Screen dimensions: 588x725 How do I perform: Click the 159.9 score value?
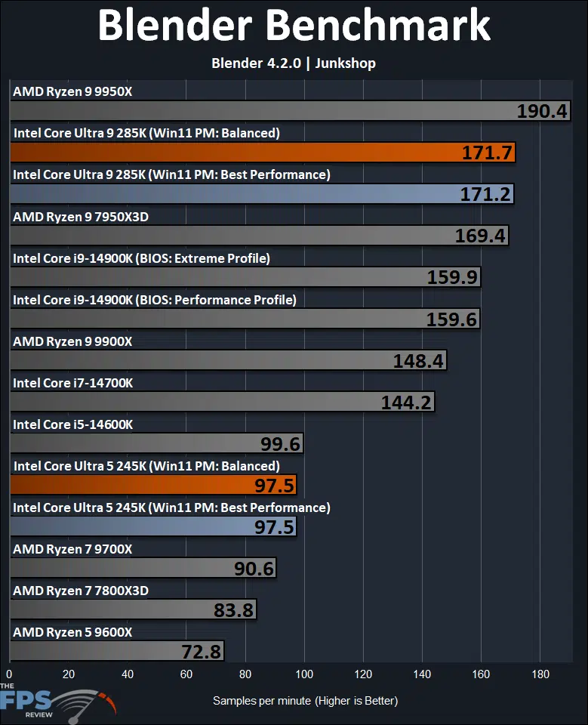tap(452, 277)
